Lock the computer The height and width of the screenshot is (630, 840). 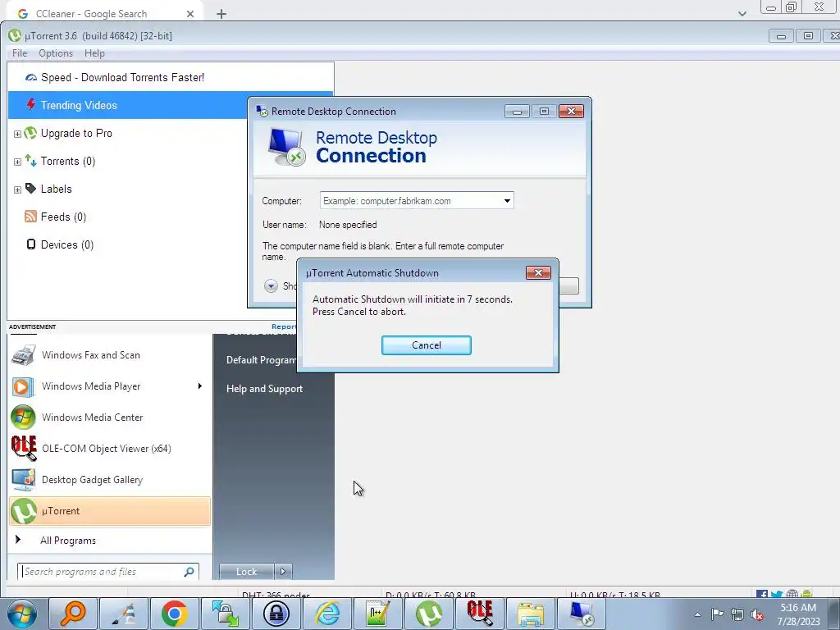(246, 572)
